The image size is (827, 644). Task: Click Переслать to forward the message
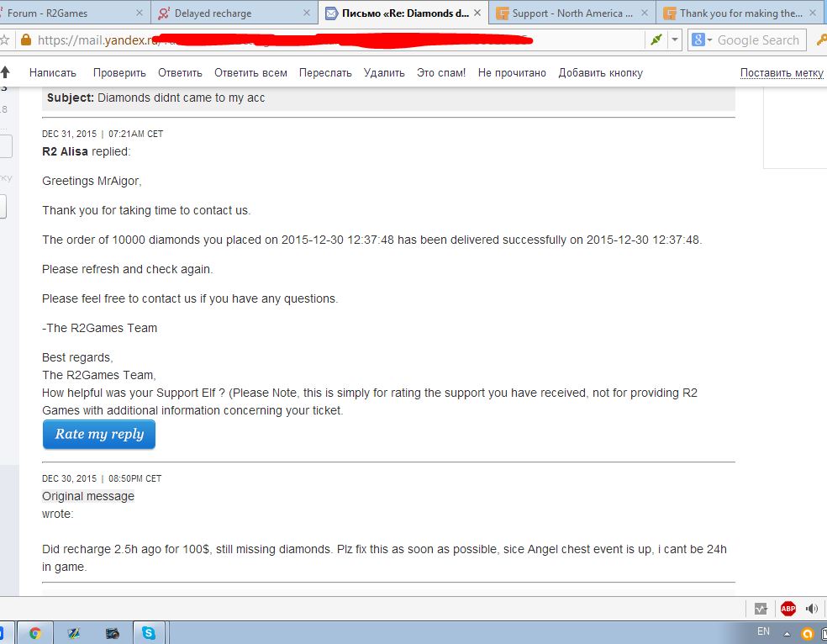pos(325,73)
